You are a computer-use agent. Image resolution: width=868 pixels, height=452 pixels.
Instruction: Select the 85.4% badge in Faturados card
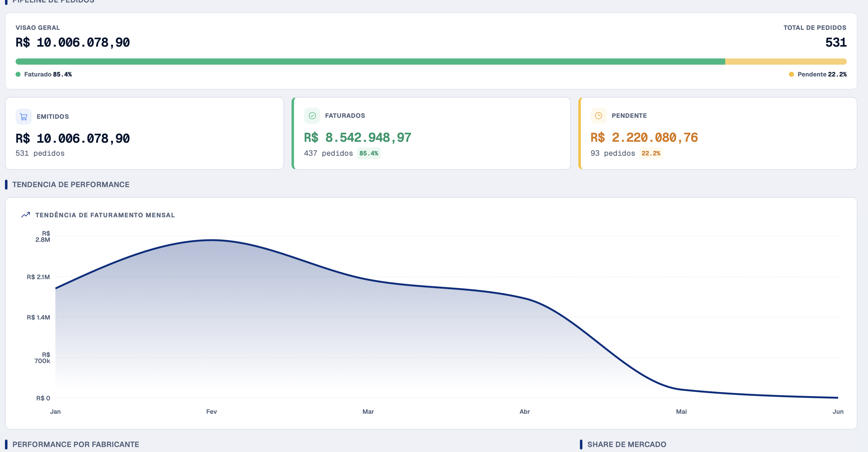coord(369,153)
